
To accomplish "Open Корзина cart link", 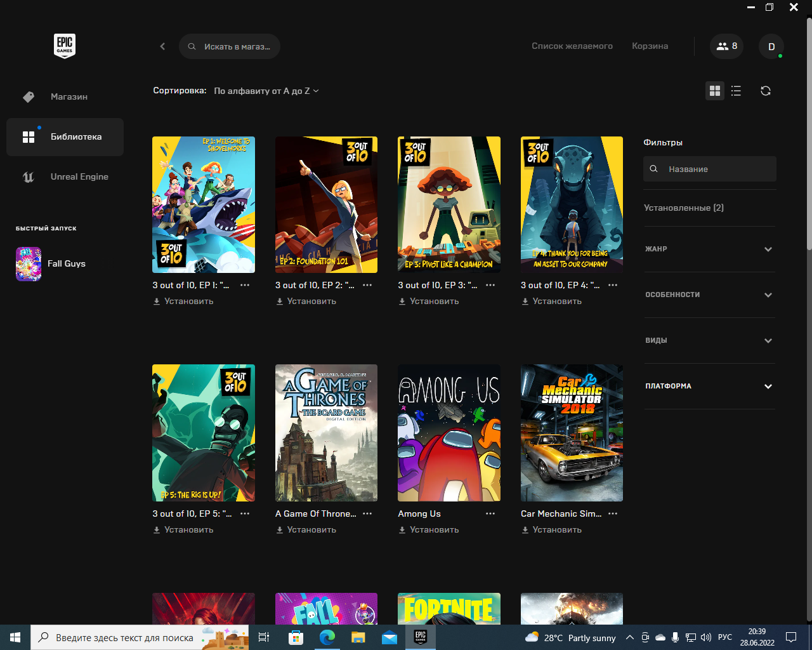I will (650, 46).
